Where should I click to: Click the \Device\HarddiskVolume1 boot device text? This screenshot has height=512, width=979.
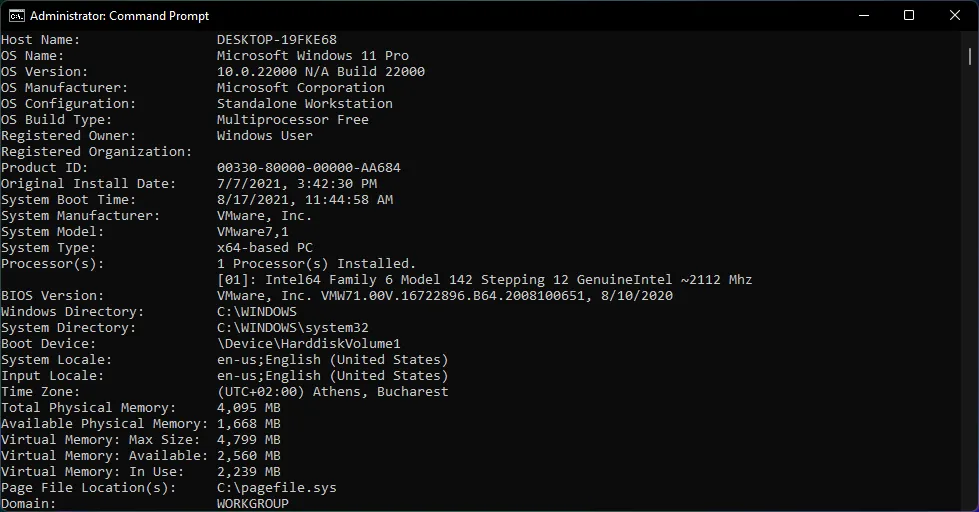(x=309, y=344)
